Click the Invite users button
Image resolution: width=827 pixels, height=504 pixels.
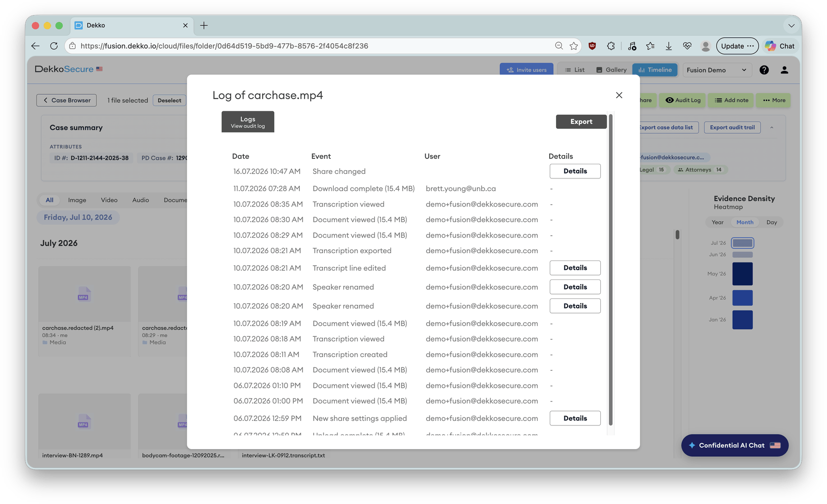point(526,70)
